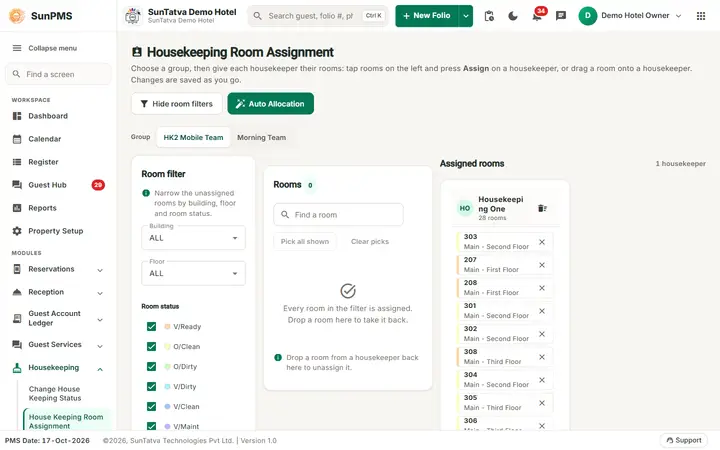Remove room 304 from assigned rooms
This screenshot has height=450, width=720.
click(542, 380)
